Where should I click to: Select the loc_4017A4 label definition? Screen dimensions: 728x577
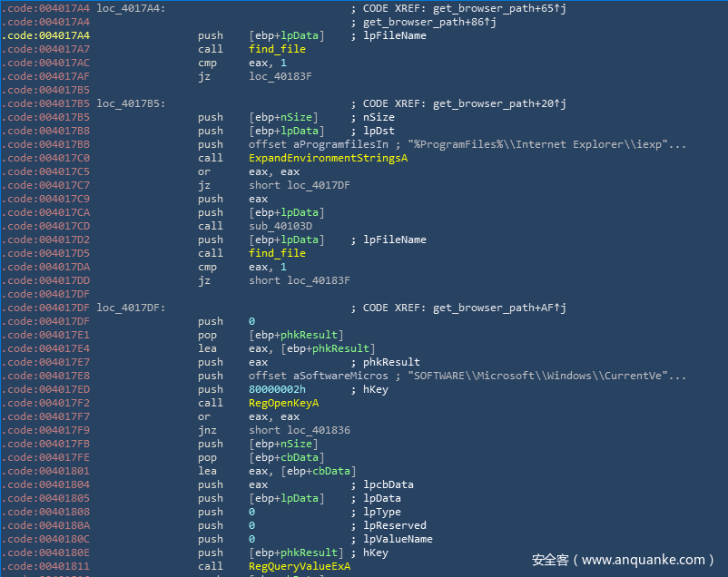tap(131, 8)
